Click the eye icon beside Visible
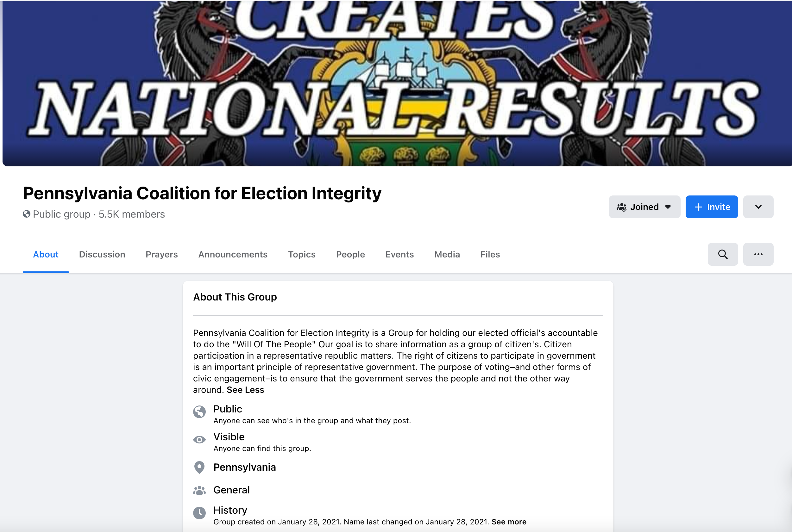 tap(199, 440)
